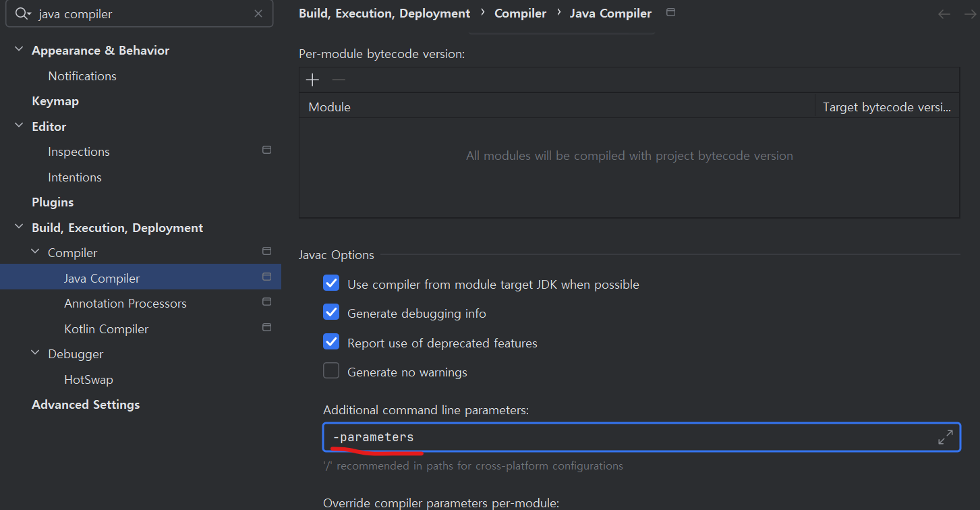This screenshot has height=510, width=980.
Task: Click the 'Target bytecode version' column header
Action: (x=887, y=107)
